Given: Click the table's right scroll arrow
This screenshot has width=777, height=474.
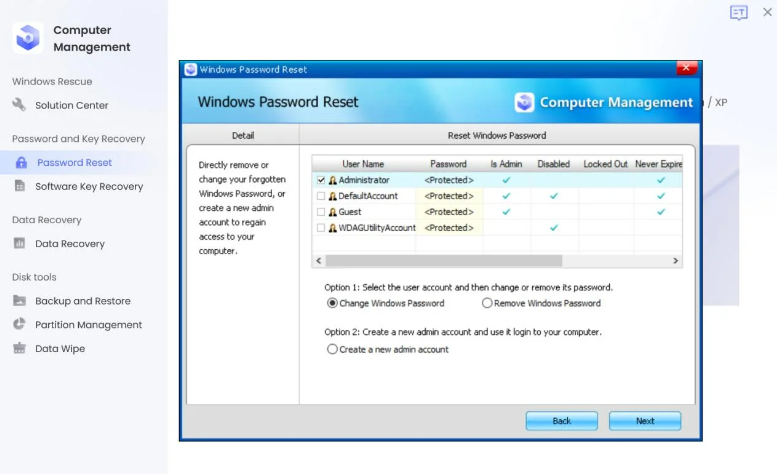Looking at the screenshot, I should [675, 261].
